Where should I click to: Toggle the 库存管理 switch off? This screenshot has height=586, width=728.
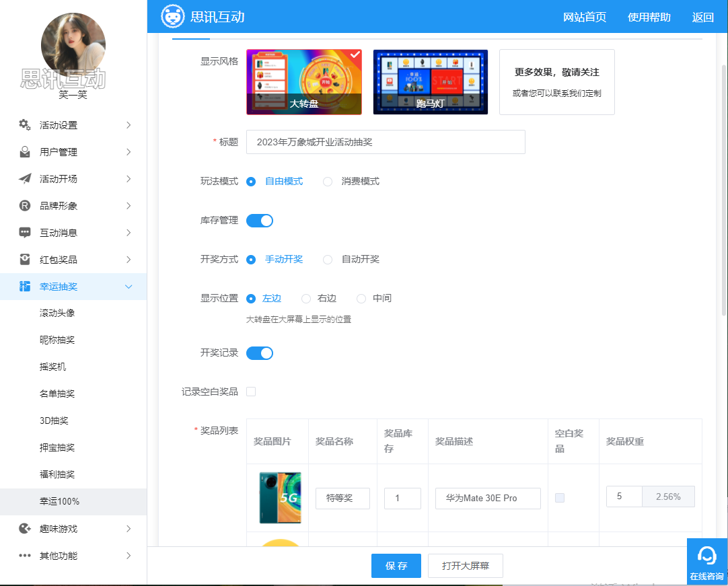[260, 221]
